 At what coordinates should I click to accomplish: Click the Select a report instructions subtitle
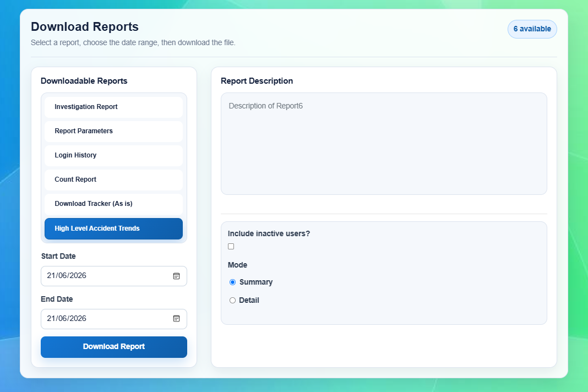(133, 43)
